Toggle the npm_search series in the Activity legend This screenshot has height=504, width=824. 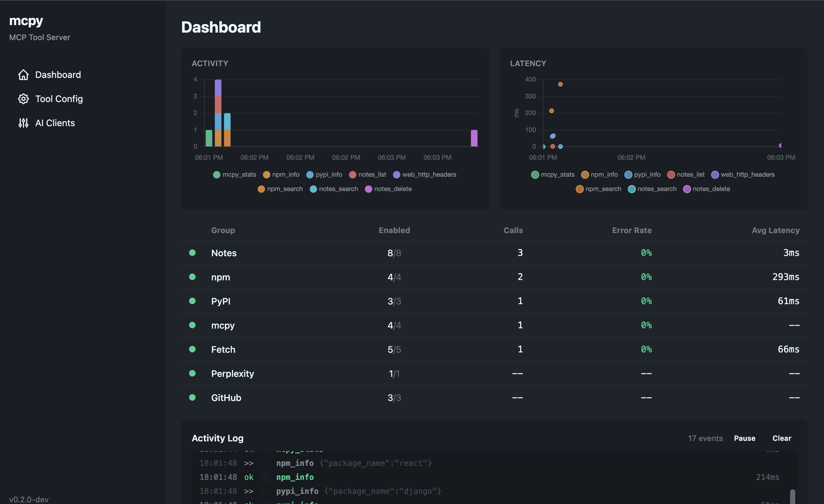261,189
